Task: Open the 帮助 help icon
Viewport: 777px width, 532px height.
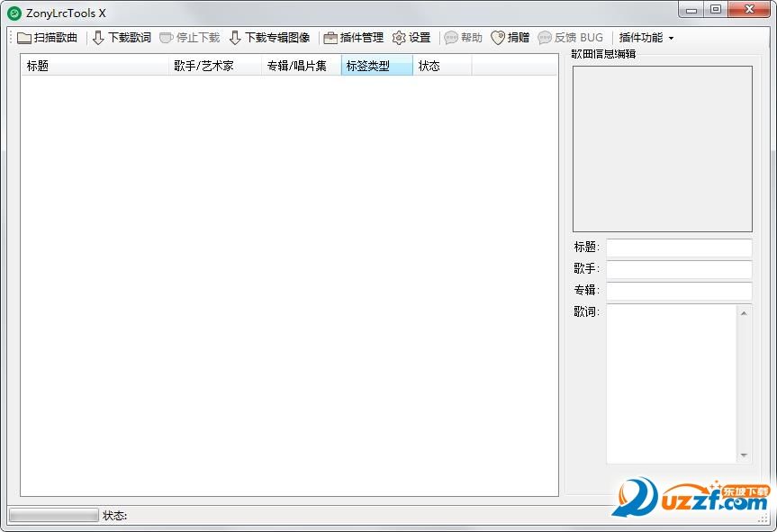Action: [x=449, y=37]
